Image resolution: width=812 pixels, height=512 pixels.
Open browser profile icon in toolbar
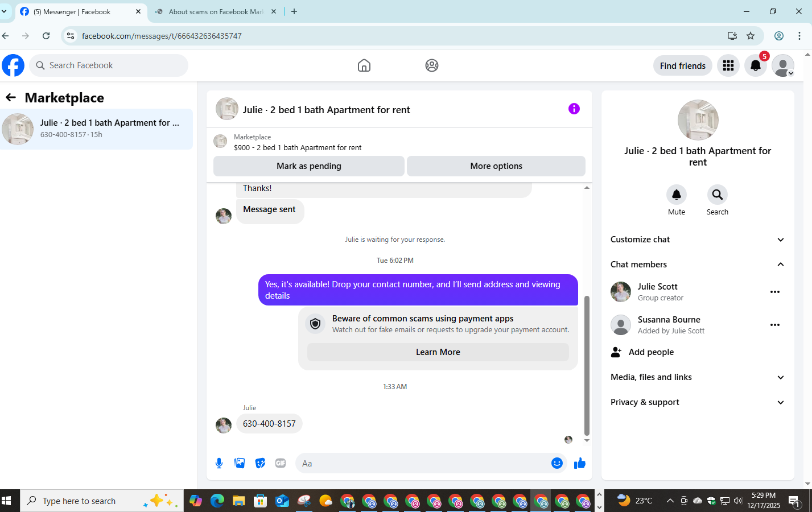click(x=779, y=36)
